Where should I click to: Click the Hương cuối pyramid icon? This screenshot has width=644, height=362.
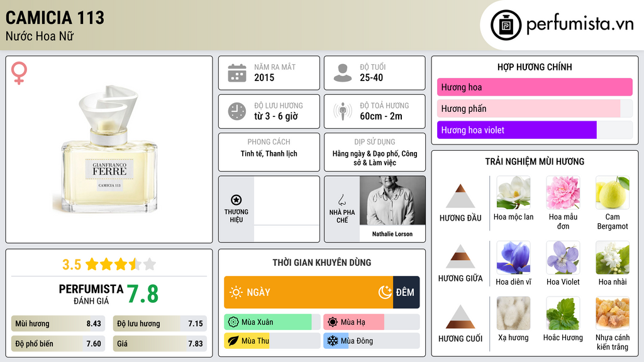click(460, 317)
